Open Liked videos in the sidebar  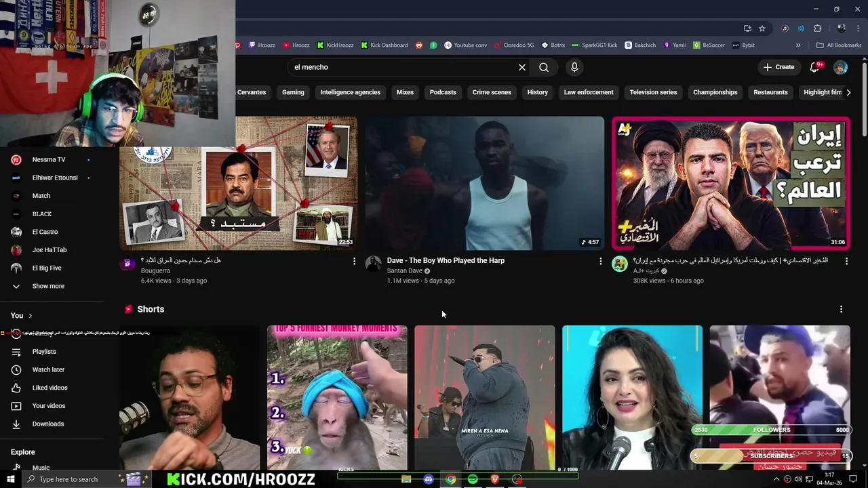(52, 388)
